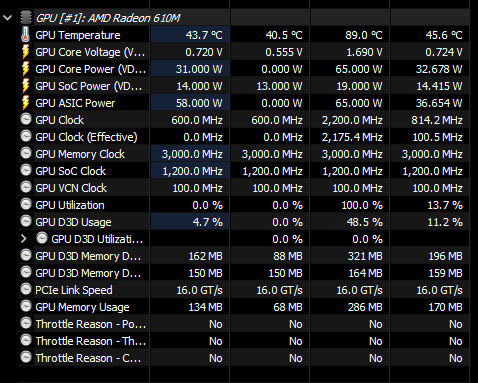The height and width of the screenshot is (383, 478).
Task: Click the icon beside Throttle Reason - Th...
Action: (26, 340)
